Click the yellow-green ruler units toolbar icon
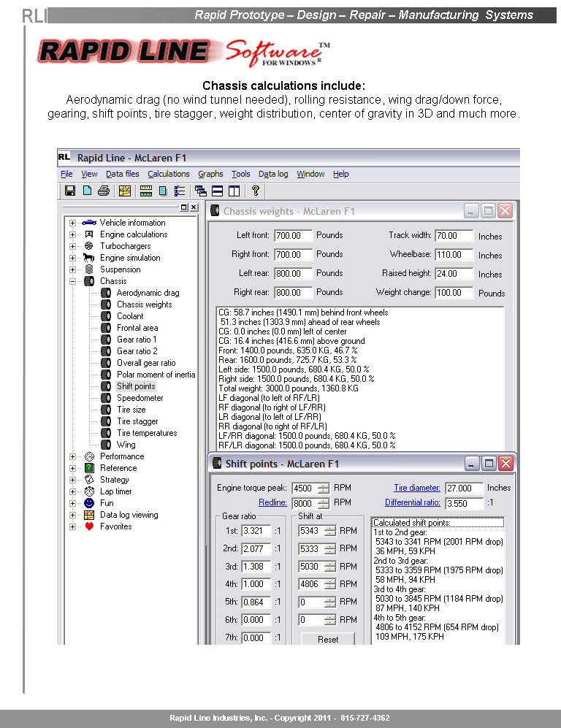The width and height of the screenshot is (561, 728). [146, 191]
